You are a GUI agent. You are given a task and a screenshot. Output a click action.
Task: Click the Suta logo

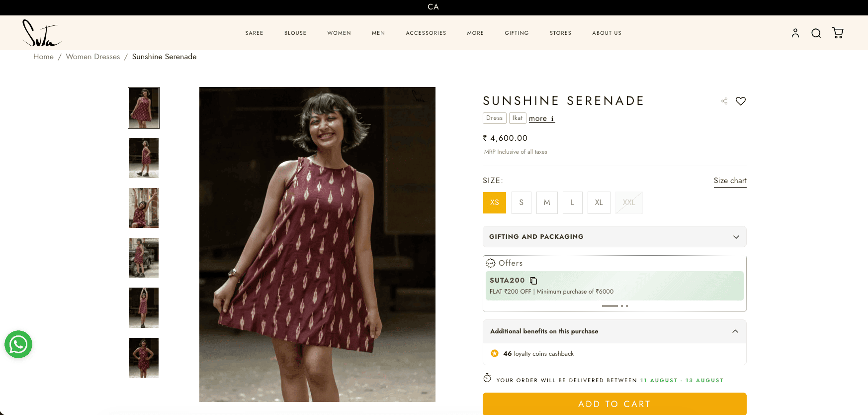point(42,33)
